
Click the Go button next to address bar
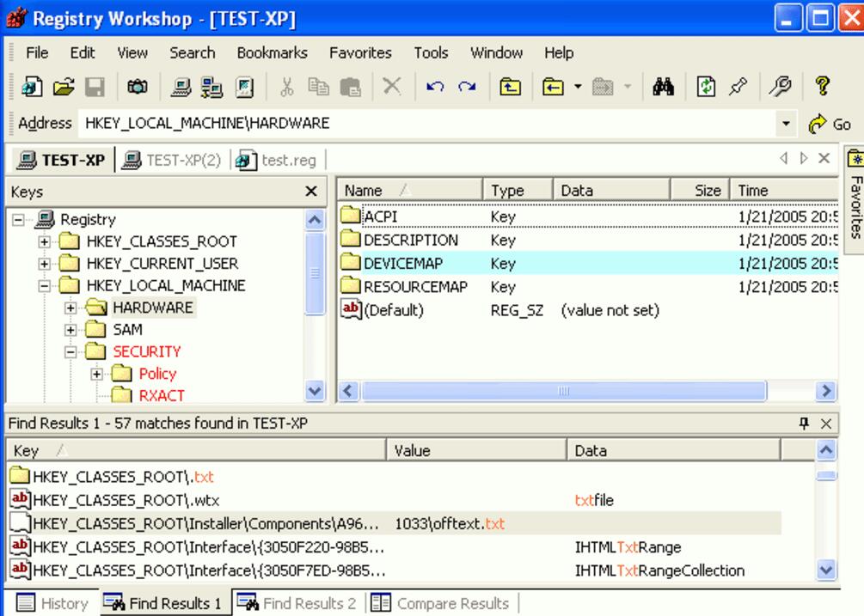coord(827,123)
